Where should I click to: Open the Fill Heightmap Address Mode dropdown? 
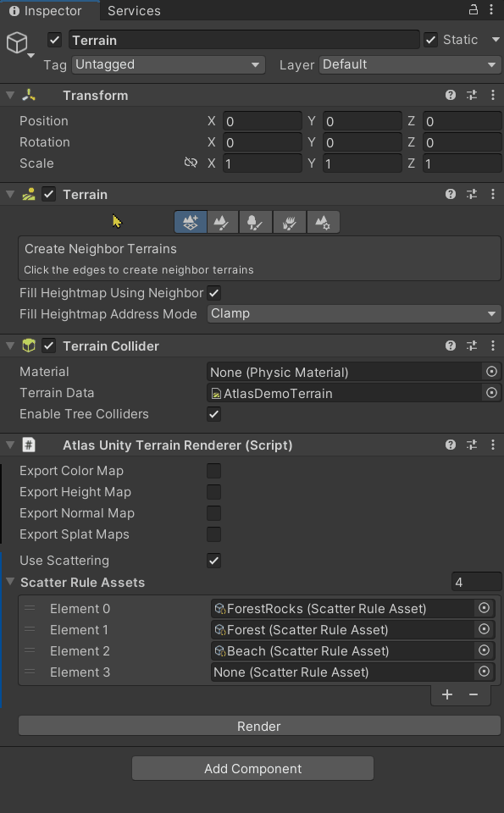[x=352, y=313]
